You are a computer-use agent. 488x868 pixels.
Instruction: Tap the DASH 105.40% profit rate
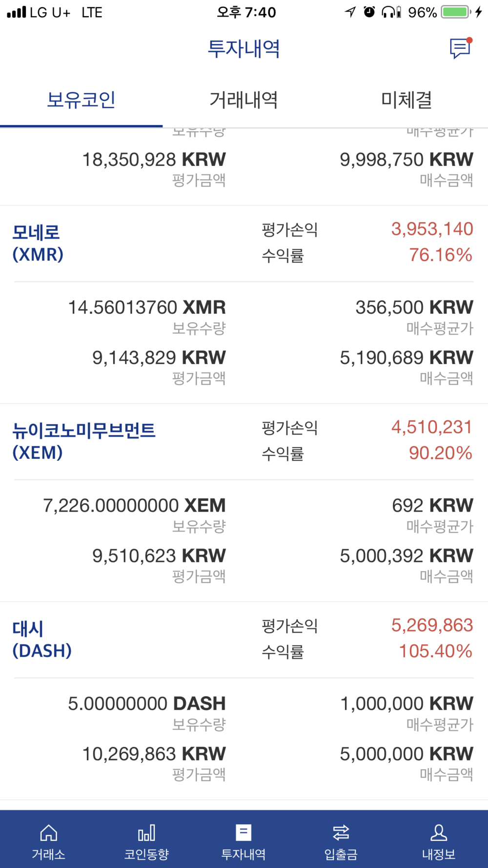click(435, 651)
